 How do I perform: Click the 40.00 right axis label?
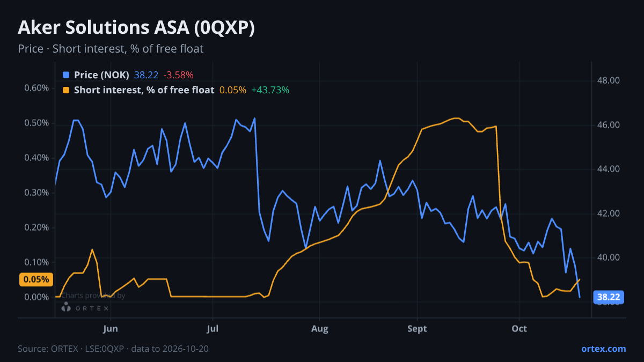609,257
